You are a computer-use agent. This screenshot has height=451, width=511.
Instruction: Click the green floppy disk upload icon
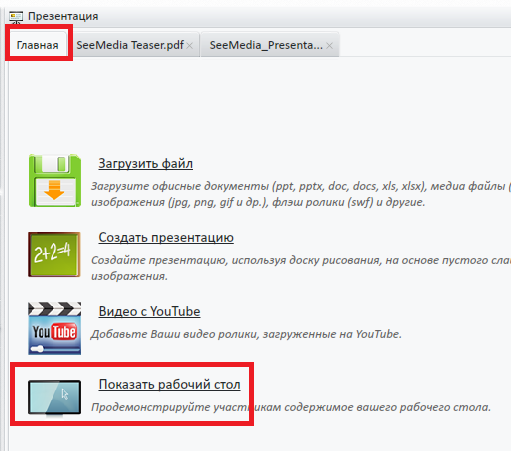click(x=55, y=181)
